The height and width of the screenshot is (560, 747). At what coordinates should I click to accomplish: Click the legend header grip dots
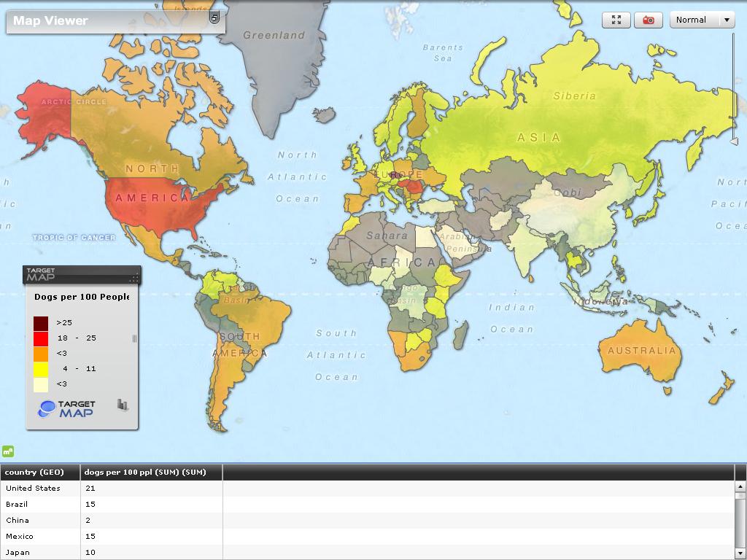click(133, 278)
